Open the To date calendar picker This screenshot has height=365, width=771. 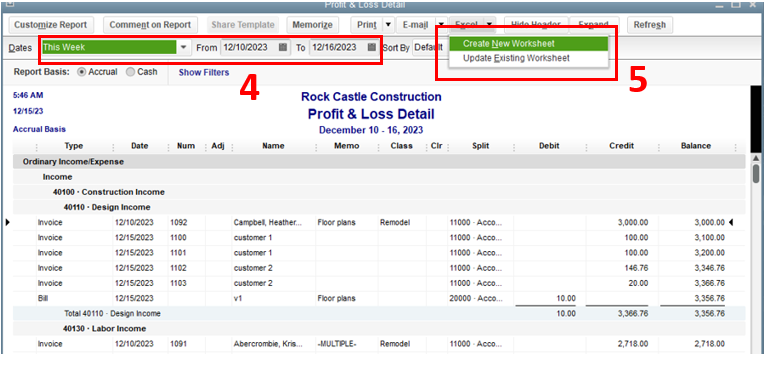click(x=372, y=48)
